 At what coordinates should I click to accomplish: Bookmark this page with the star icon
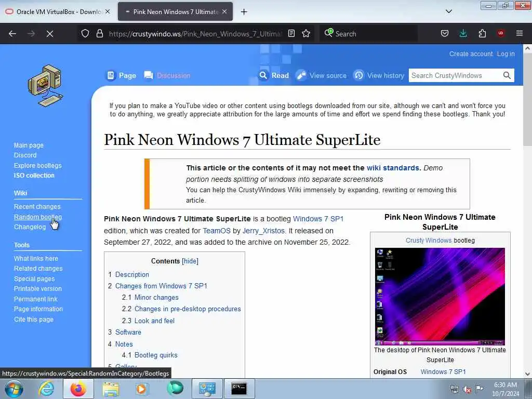click(x=306, y=34)
